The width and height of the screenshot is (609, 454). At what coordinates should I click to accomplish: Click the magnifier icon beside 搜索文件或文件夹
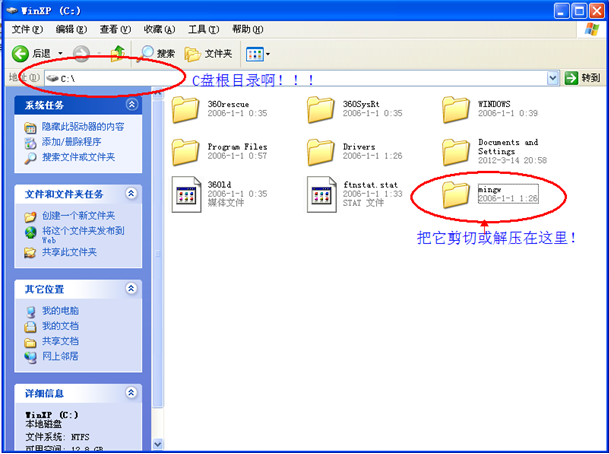(30, 158)
